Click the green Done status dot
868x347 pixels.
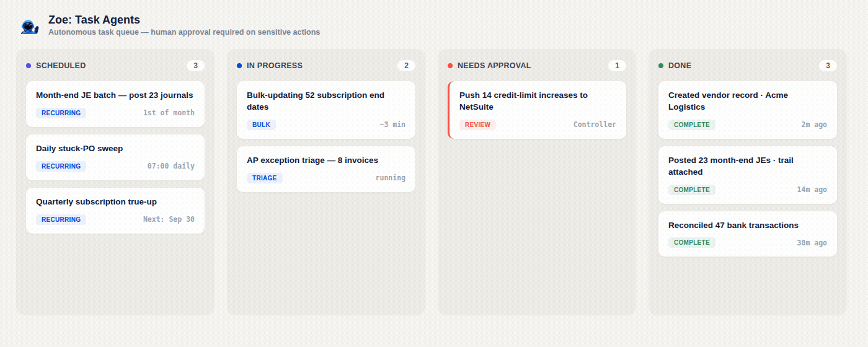(x=661, y=66)
